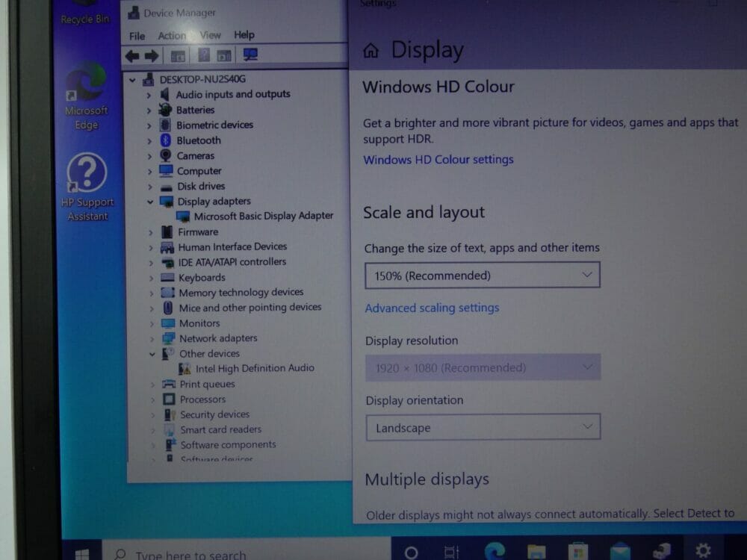Select the Software components tree item
This screenshot has height=560, width=747.
pos(228,445)
